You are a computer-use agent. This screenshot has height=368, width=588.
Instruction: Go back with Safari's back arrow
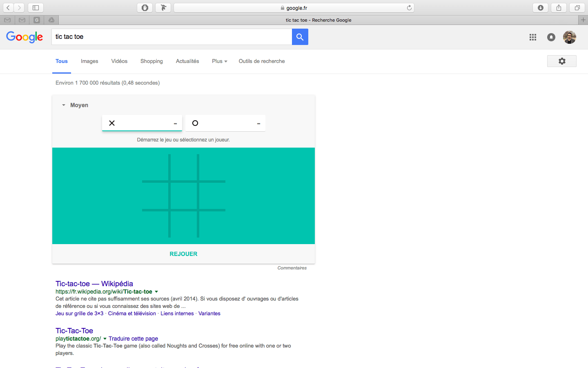pyautogui.click(x=8, y=8)
